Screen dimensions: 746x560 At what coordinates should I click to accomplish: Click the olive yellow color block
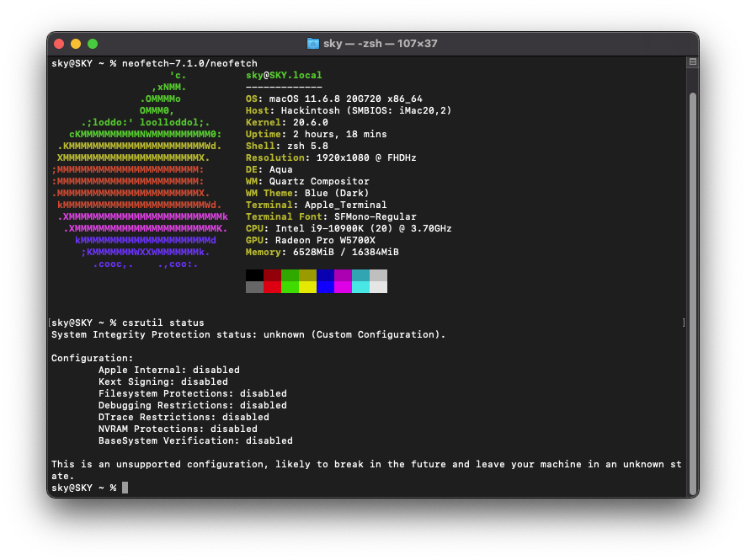[x=307, y=275]
